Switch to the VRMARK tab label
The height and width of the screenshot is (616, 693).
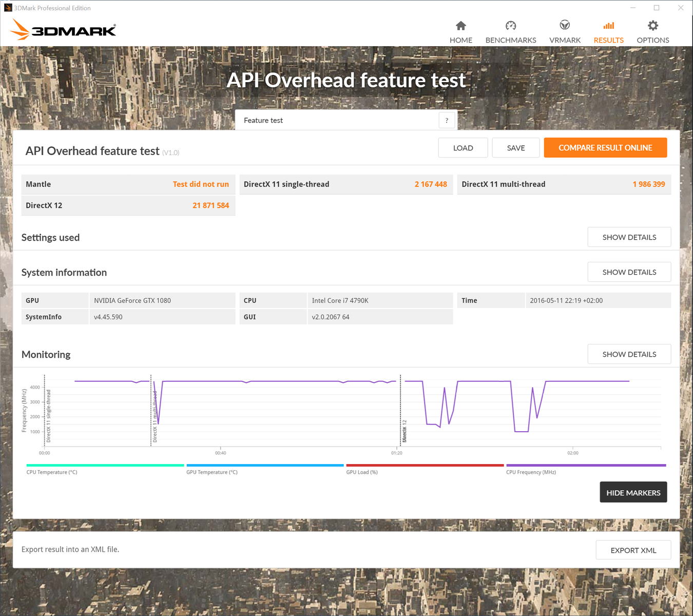pyautogui.click(x=565, y=40)
